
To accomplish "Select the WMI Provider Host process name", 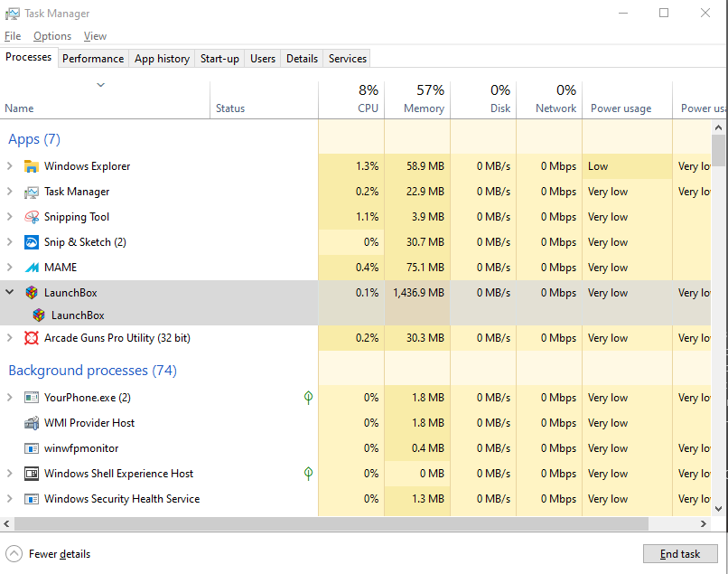I will tap(89, 423).
